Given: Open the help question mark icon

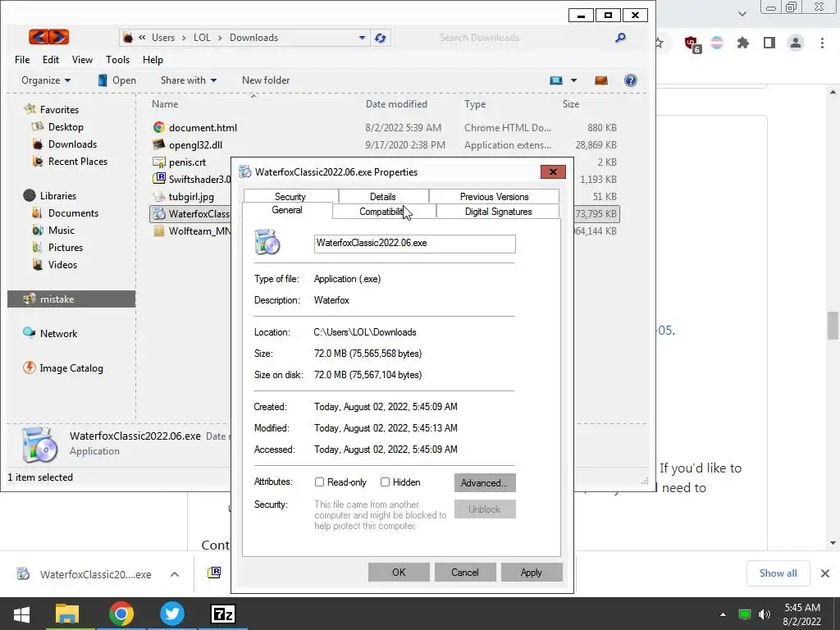Looking at the screenshot, I should [x=631, y=80].
